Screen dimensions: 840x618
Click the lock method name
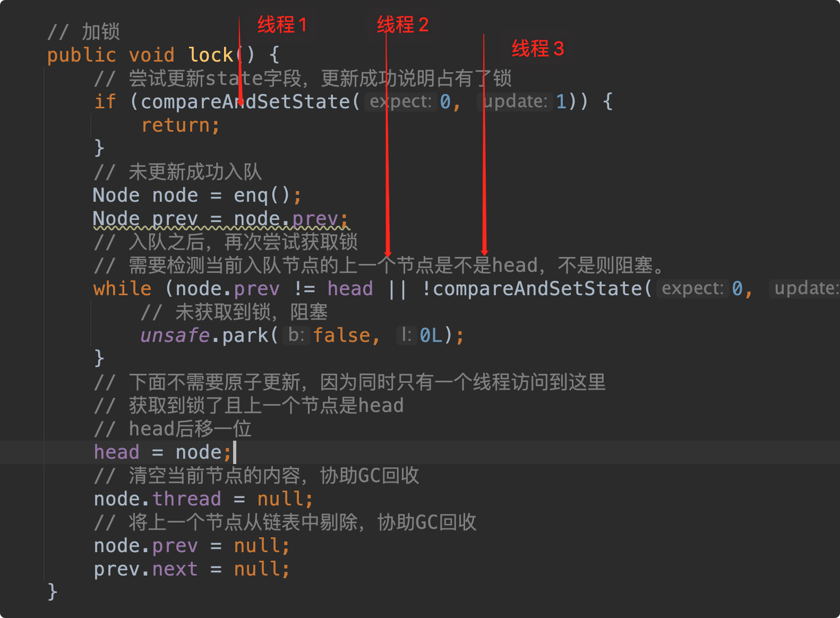211,55
